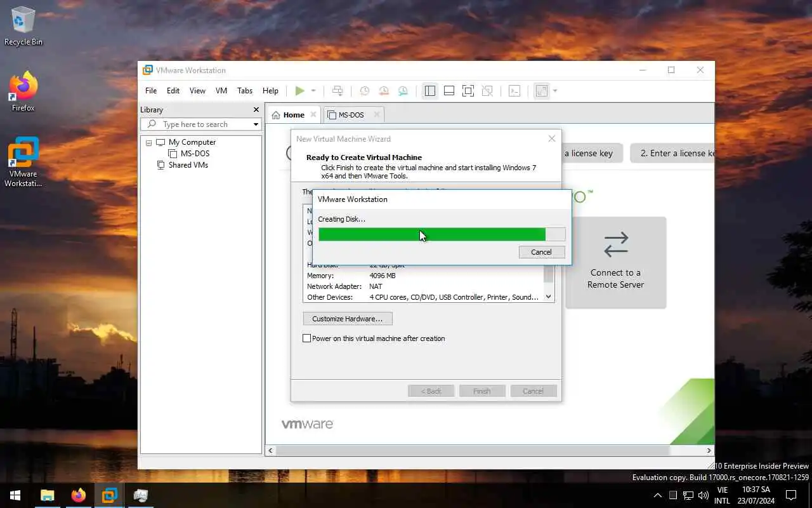Image resolution: width=812 pixels, height=508 pixels.
Task: Click the wizard Back button
Action: coord(431,391)
